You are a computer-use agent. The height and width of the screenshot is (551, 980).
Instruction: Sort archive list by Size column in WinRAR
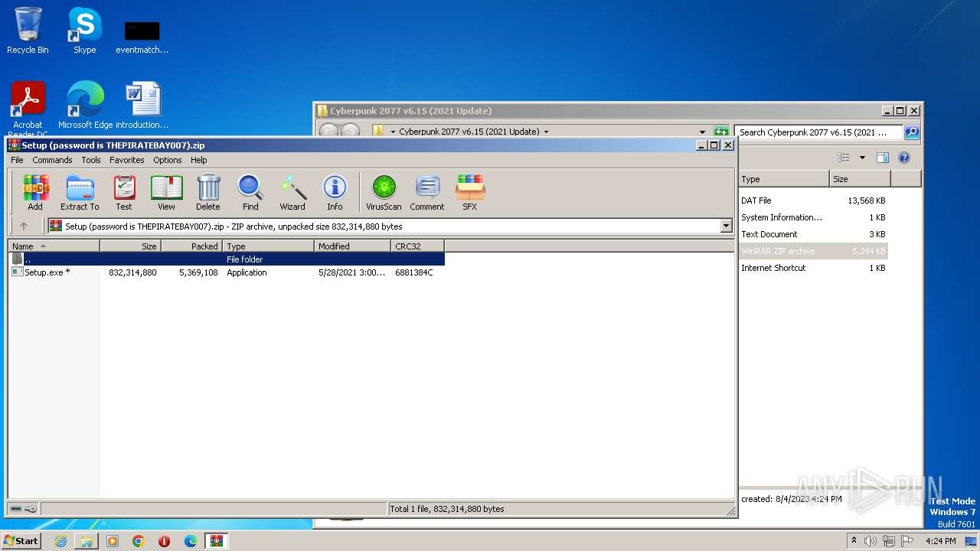[130, 246]
